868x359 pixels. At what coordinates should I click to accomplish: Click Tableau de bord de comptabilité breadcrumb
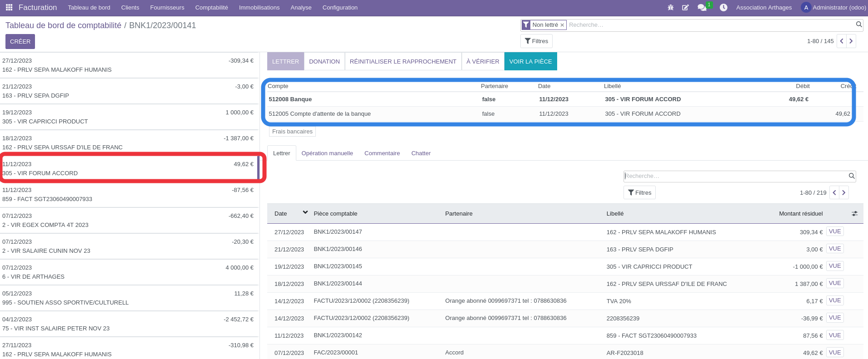(63, 25)
